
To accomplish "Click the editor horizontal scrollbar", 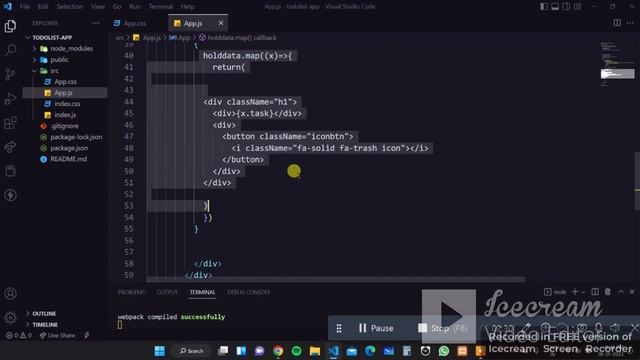I will point(336,280).
